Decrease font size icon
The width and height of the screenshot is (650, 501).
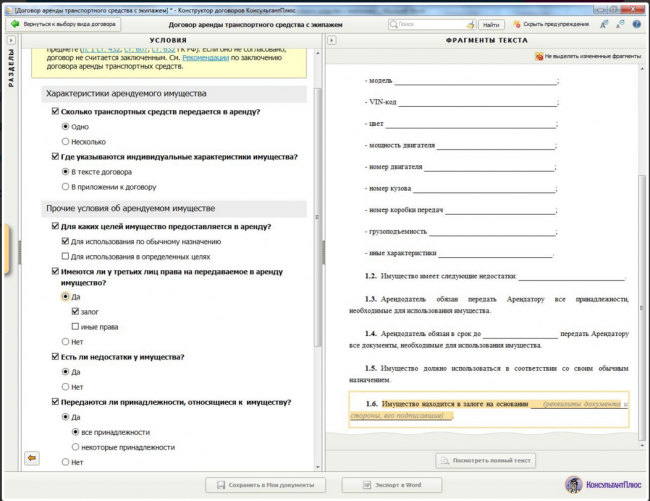[x=620, y=24]
